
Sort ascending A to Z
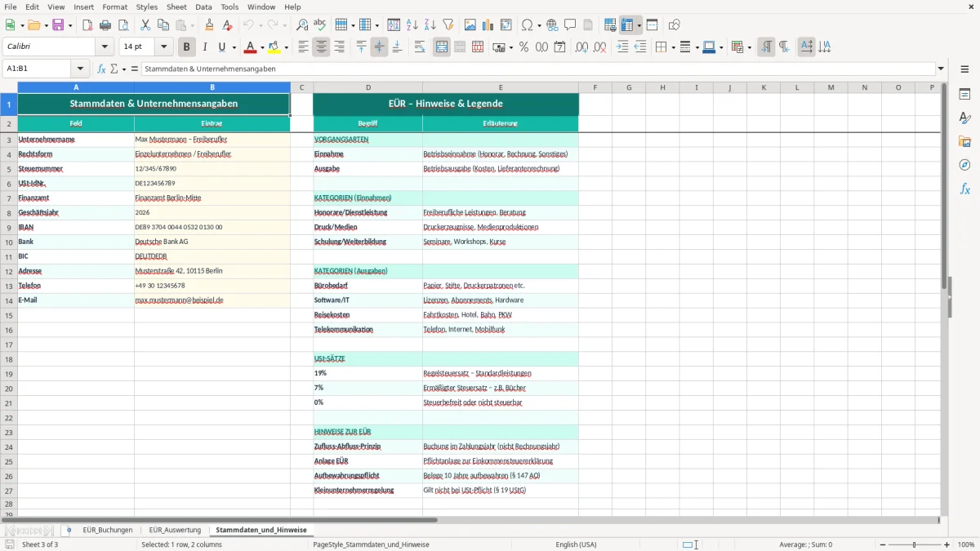tap(412, 25)
